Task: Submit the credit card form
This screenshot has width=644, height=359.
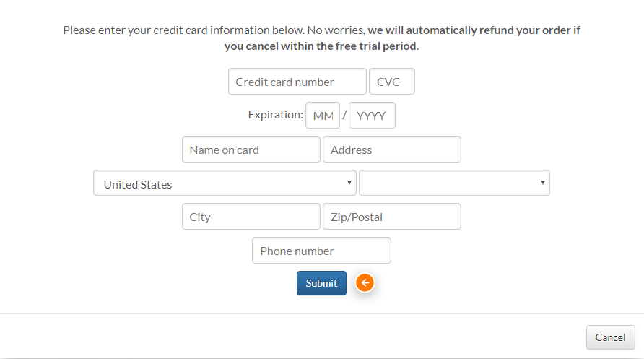Action: 321,283
